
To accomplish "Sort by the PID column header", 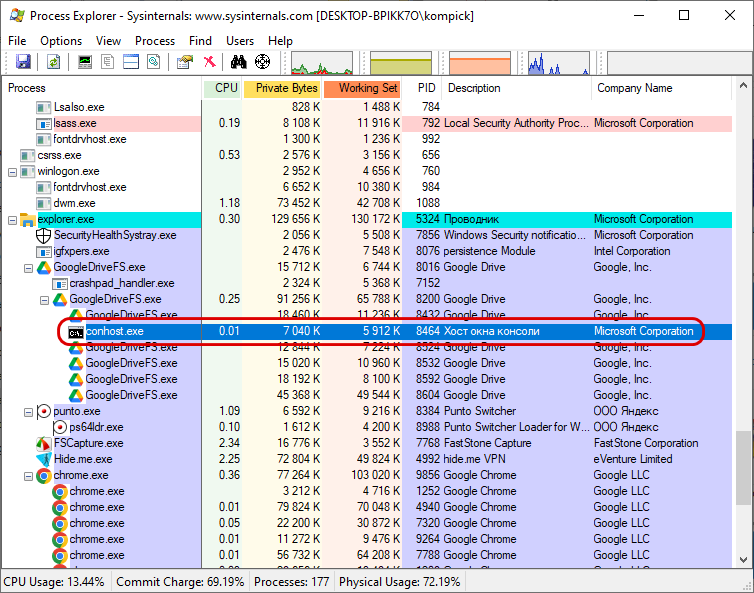I will pyautogui.click(x=422, y=88).
